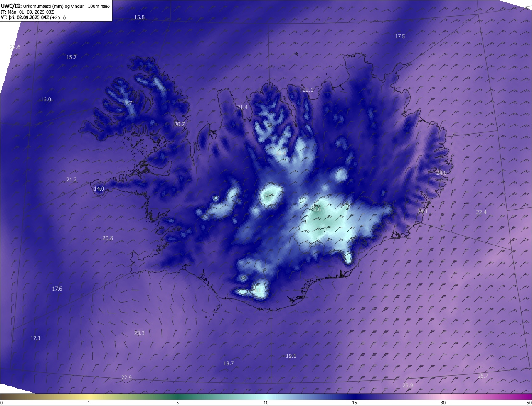Image resolution: width=532 pixels, height=406 pixels.
Task: Click the map value 14.0
Action: 99,188
